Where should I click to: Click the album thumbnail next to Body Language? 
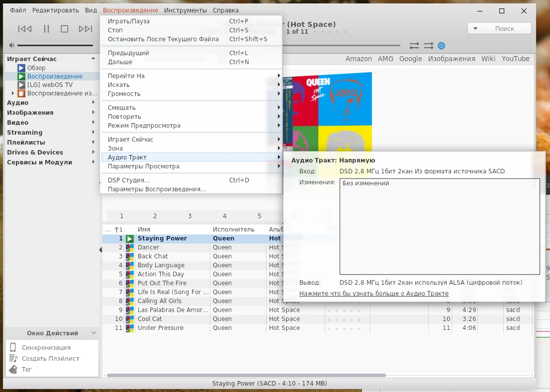click(130, 265)
